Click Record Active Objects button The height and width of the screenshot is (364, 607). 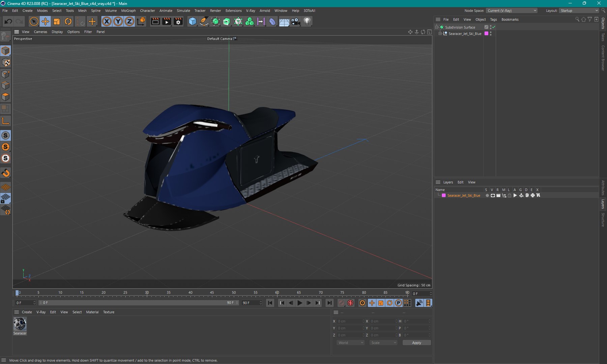click(341, 303)
